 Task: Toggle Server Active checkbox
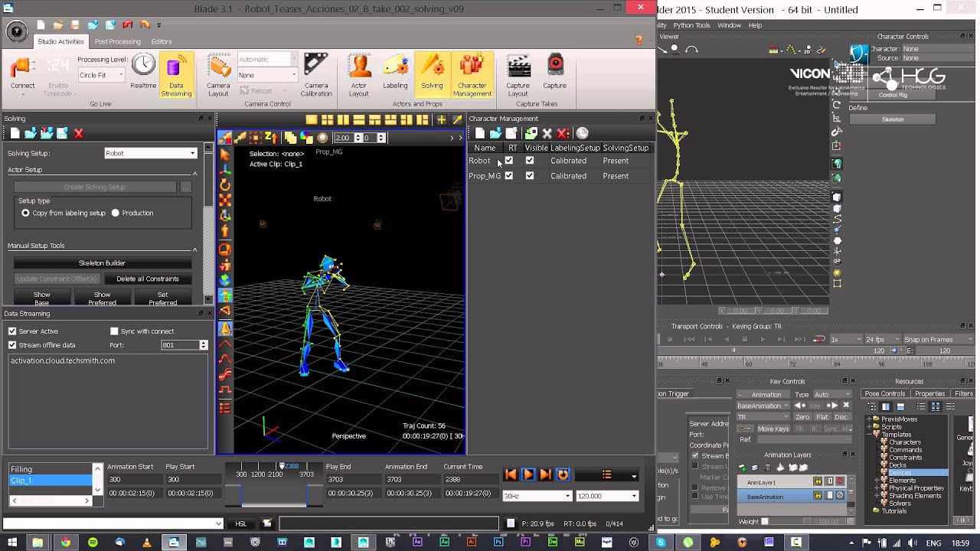click(12, 331)
